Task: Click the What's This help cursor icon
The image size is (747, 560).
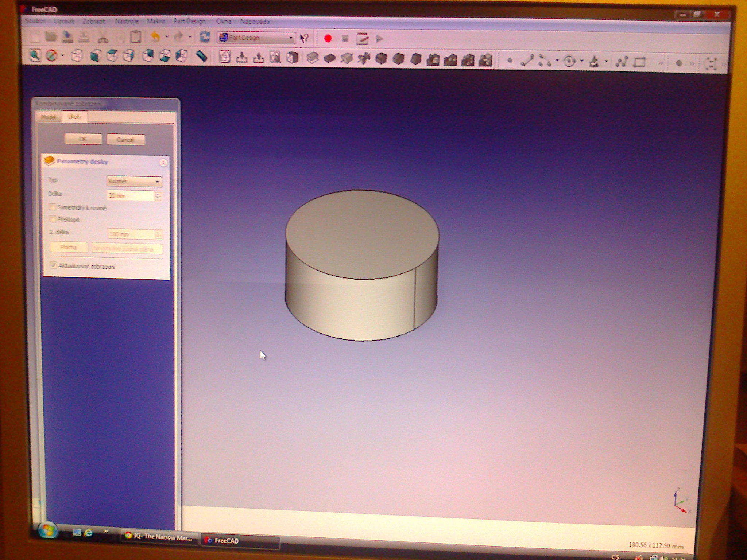Action: [x=304, y=38]
